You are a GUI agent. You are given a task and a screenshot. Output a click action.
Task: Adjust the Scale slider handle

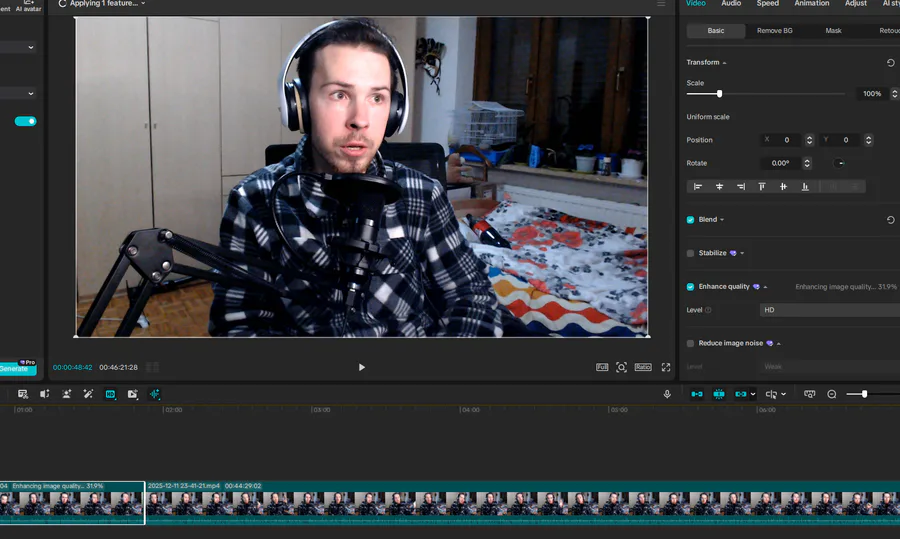pos(719,94)
